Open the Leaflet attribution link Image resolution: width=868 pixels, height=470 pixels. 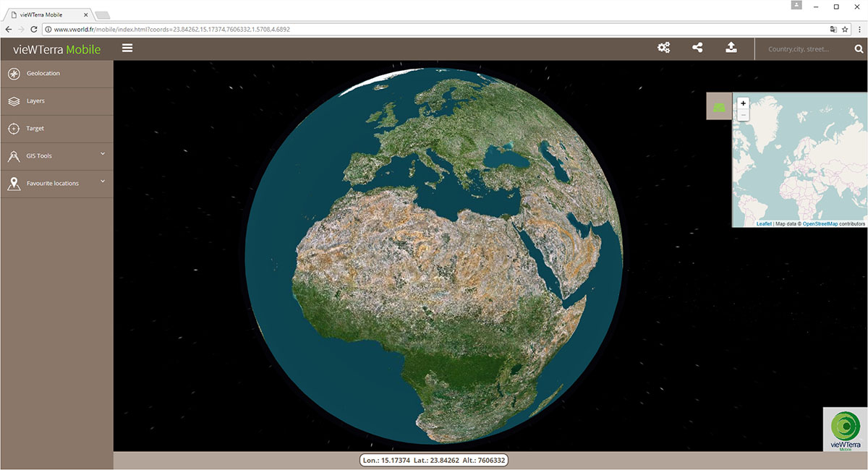(x=764, y=224)
